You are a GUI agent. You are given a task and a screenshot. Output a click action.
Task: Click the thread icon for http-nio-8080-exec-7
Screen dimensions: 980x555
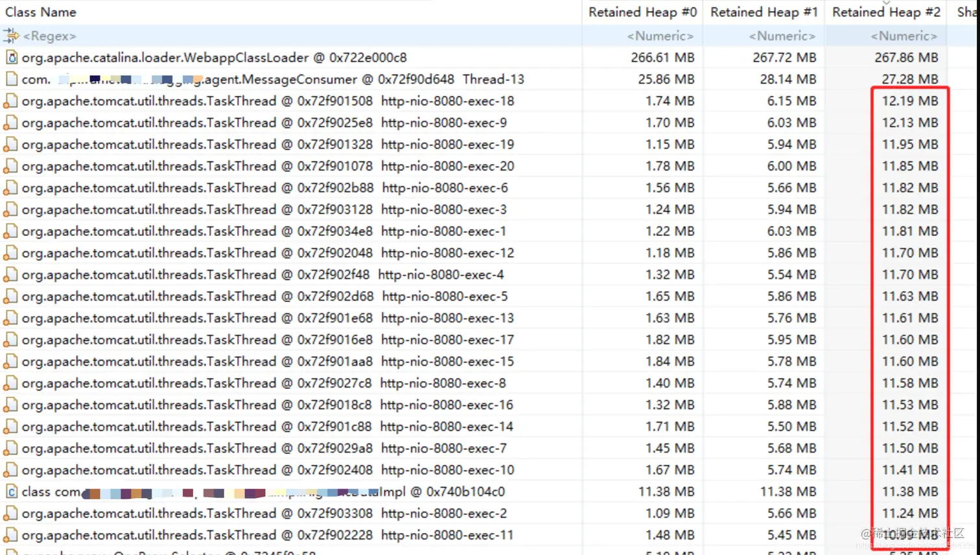click(10, 449)
